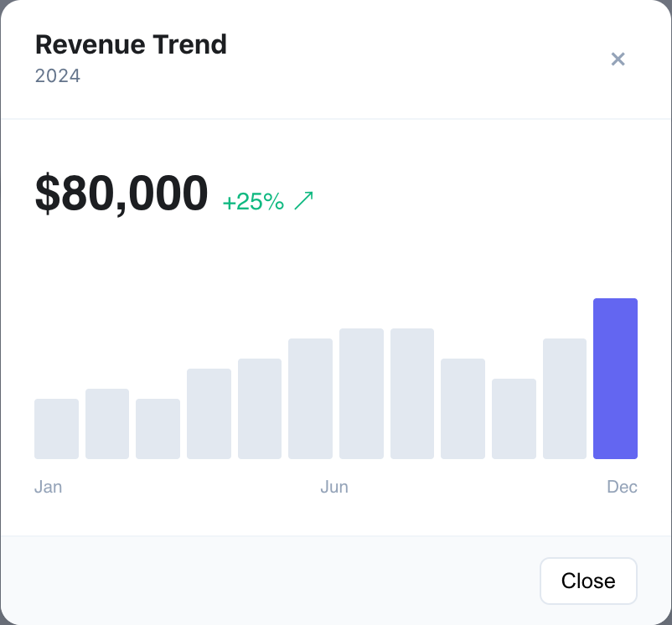Click the bar immediately left of the purple bar
Viewport: 672px width, 625px height.
click(x=565, y=398)
